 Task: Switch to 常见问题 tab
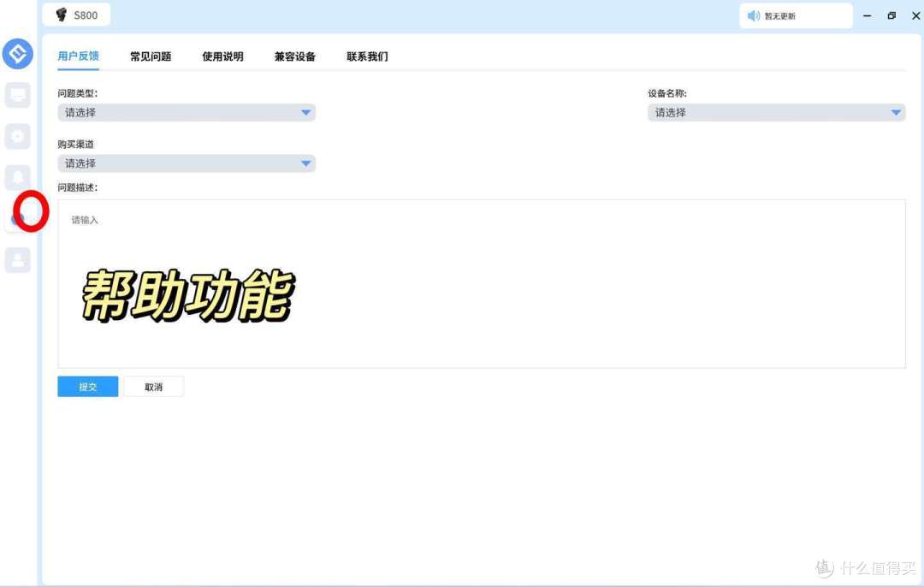point(151,56)
